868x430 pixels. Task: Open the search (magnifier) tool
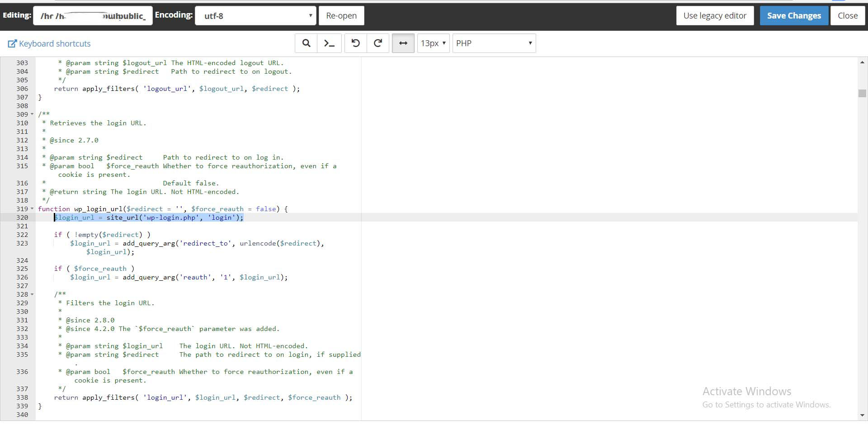[306, 43]
